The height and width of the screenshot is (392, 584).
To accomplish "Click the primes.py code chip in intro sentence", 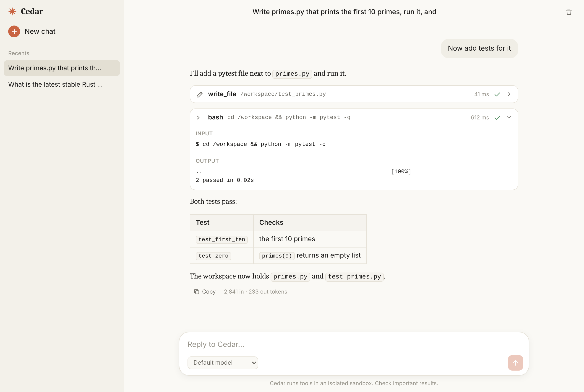I will point(292,74).
